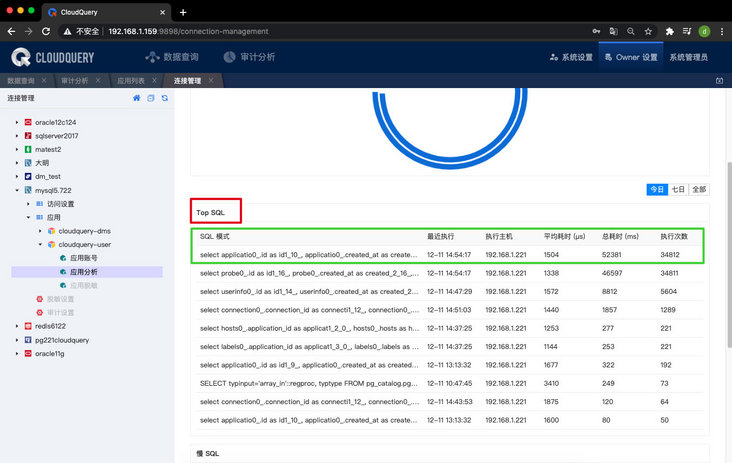
Task: Click the collapse-all icon in 连接管理 panel
Action: pyautogui.click(x=150, y=98)
